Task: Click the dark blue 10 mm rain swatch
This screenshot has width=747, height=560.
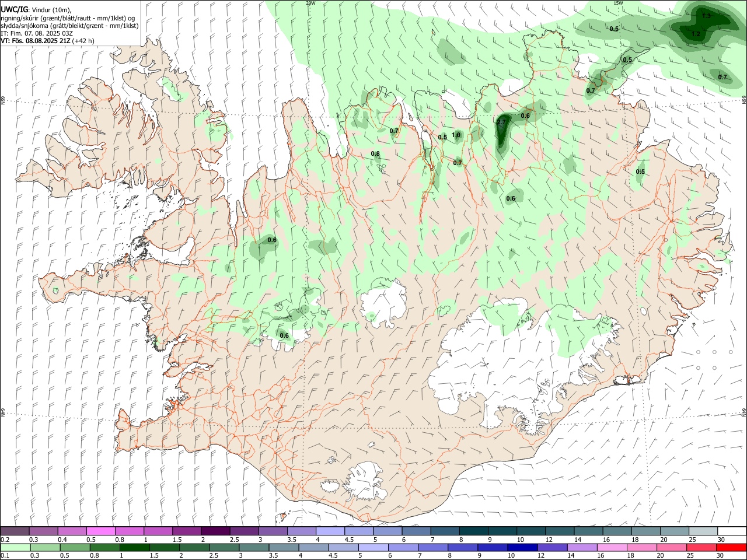Action: 522,547
